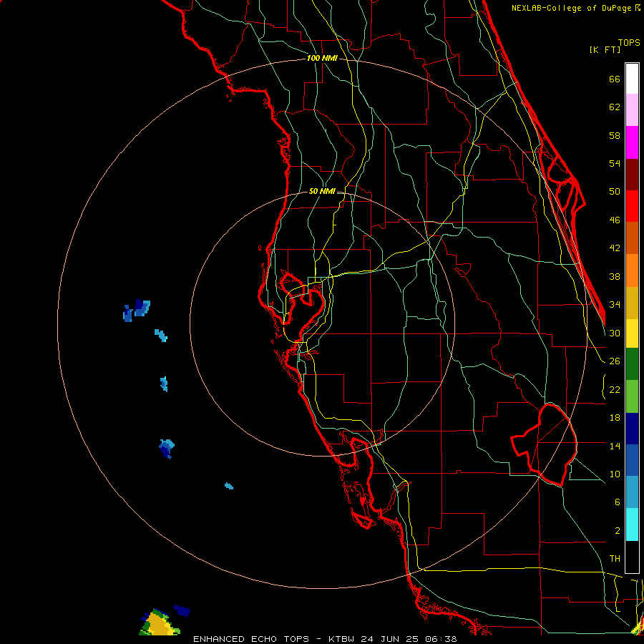Click the bright red legend swatch
This screenshot has height=644, width=644.
click(x=632, y=206)
